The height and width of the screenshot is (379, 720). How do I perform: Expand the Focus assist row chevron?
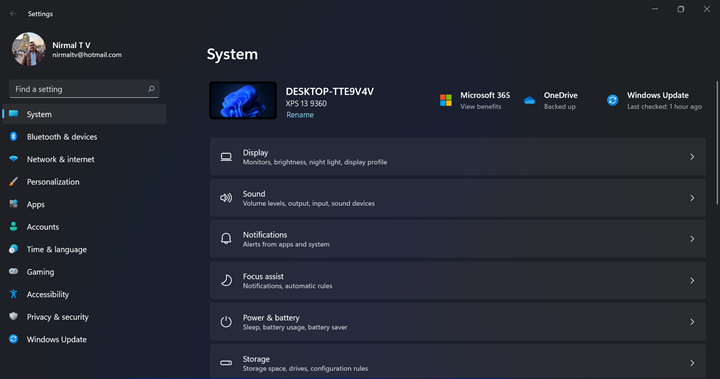(x=692, y=280)
